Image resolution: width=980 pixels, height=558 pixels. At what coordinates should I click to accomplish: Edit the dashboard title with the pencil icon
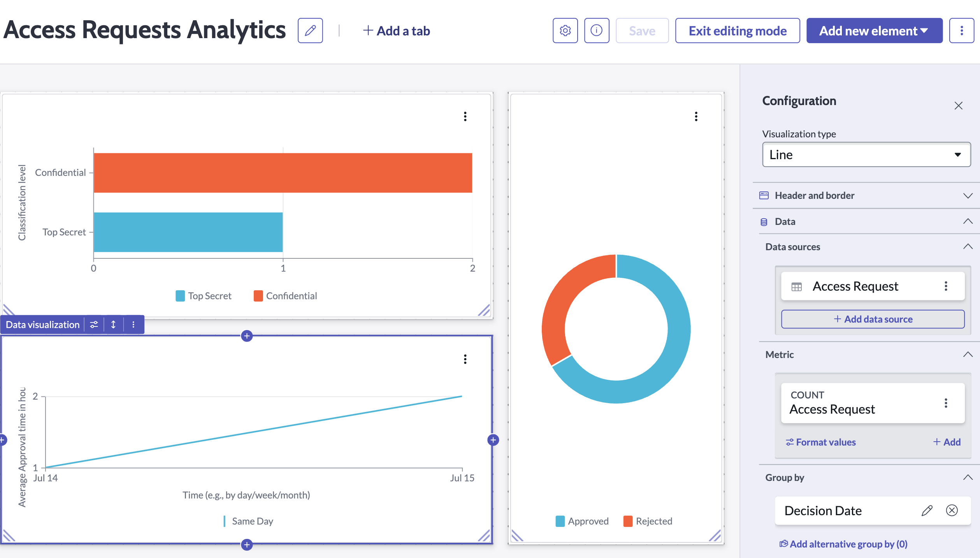(x=309, y=30)
